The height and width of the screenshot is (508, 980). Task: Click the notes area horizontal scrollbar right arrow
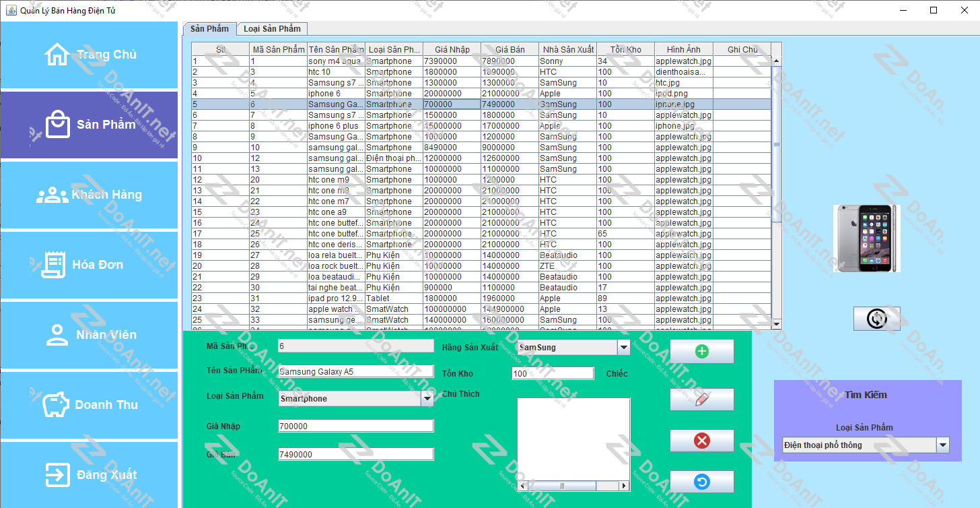click(624, 486)
